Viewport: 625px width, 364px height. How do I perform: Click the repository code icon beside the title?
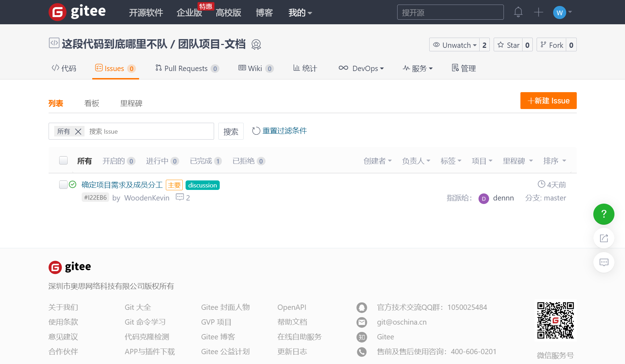point(54,43)
